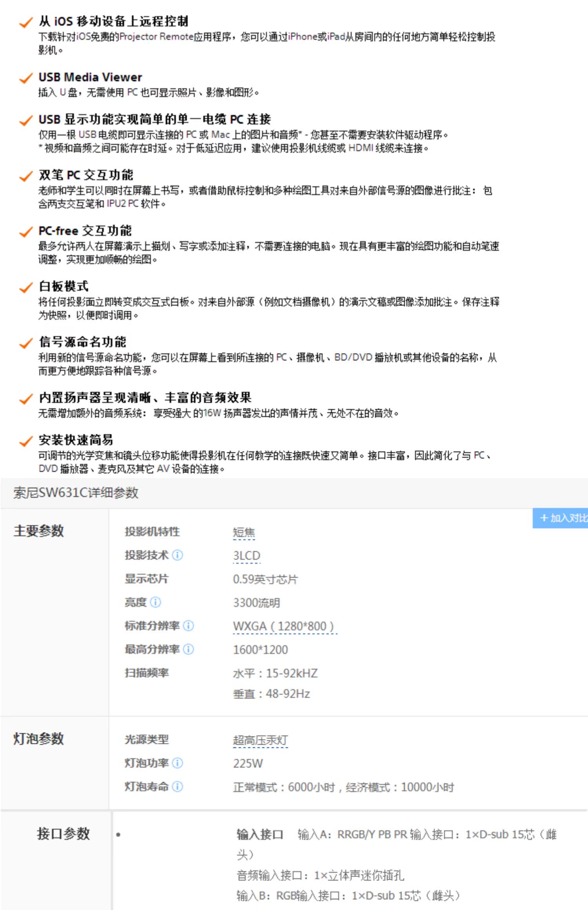Open the 超高压汞灯 link
Image resolution: width=588 pixels, height=910 pixels.
pyautogui.click(x=260, y=740)
